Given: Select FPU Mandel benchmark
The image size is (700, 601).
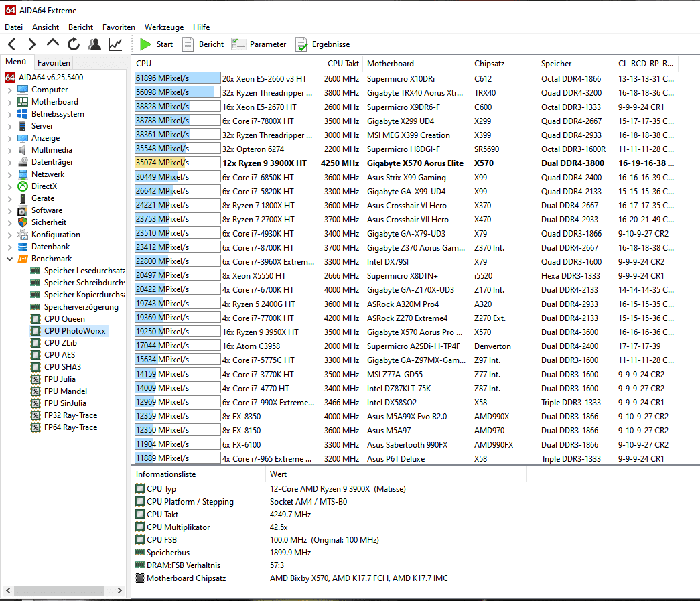Looking at the screenshot, I should [x=66, y=391].
